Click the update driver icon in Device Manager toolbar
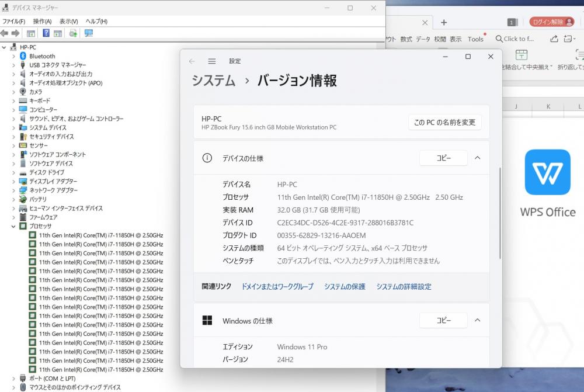584x392 pixels. 73,33
